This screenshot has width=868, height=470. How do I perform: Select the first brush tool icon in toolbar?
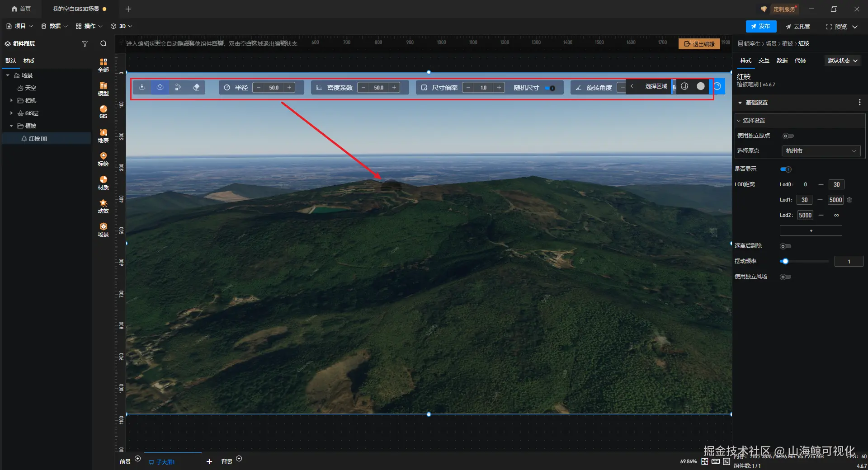(142, 87)
